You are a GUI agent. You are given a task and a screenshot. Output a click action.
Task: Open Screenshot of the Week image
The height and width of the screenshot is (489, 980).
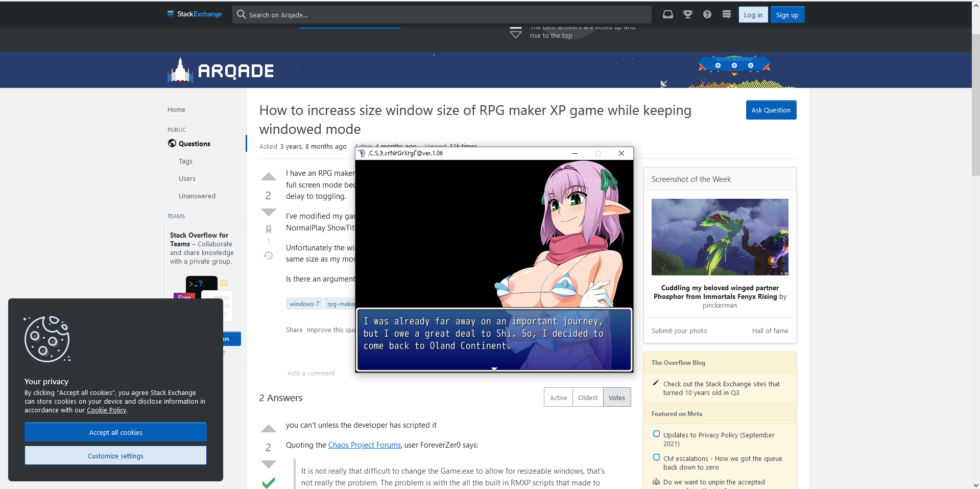pyautogui.click(x=720, y=237)
